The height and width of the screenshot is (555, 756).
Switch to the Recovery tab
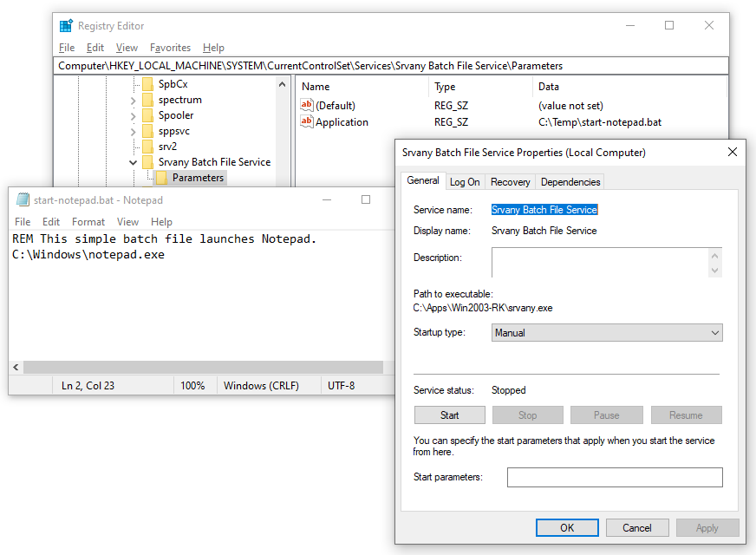click(x=510, y=182)
